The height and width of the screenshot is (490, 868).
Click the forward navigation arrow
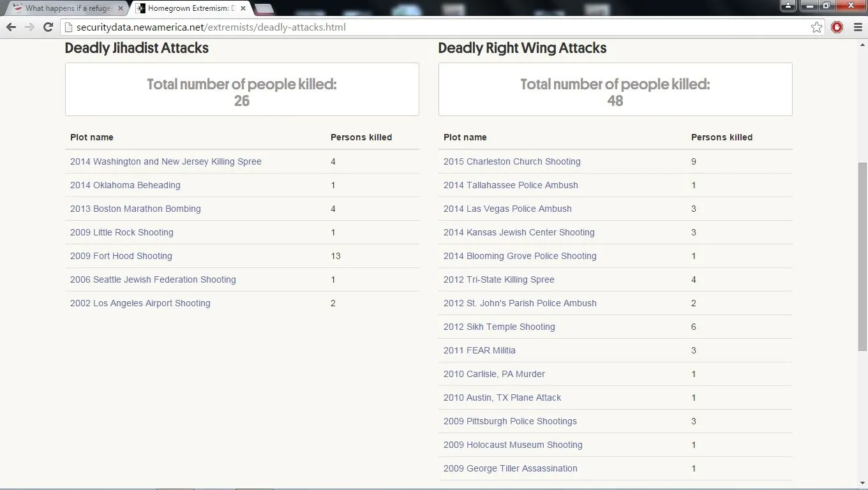point(29,27)
